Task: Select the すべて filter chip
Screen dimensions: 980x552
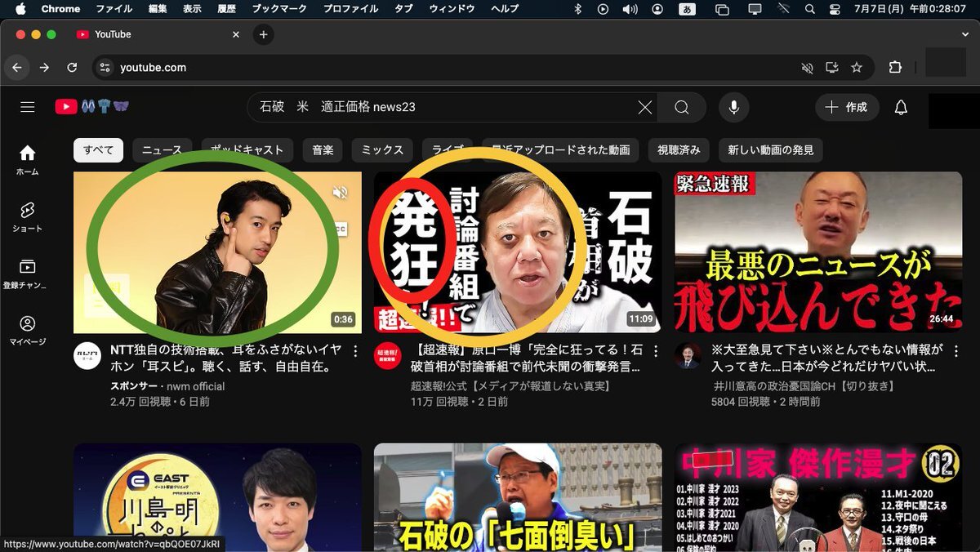Action: 98,150
